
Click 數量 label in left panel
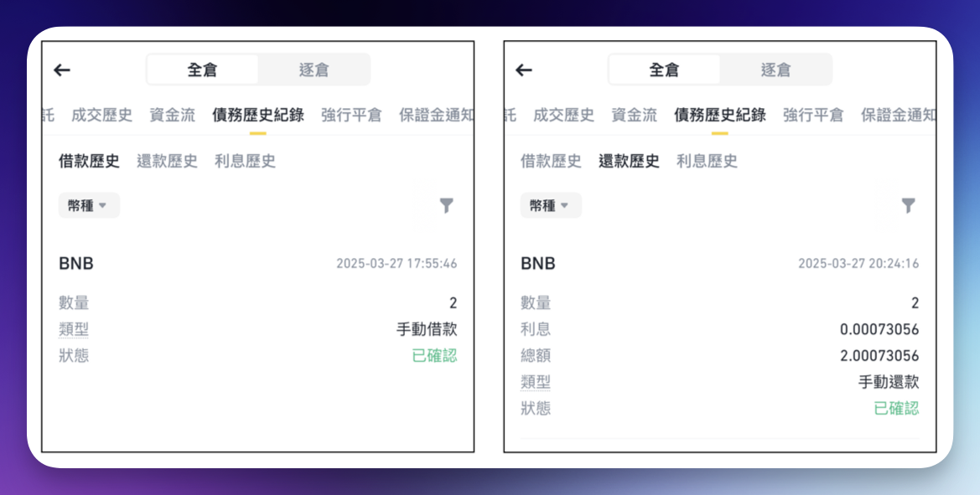click(74, 302)
